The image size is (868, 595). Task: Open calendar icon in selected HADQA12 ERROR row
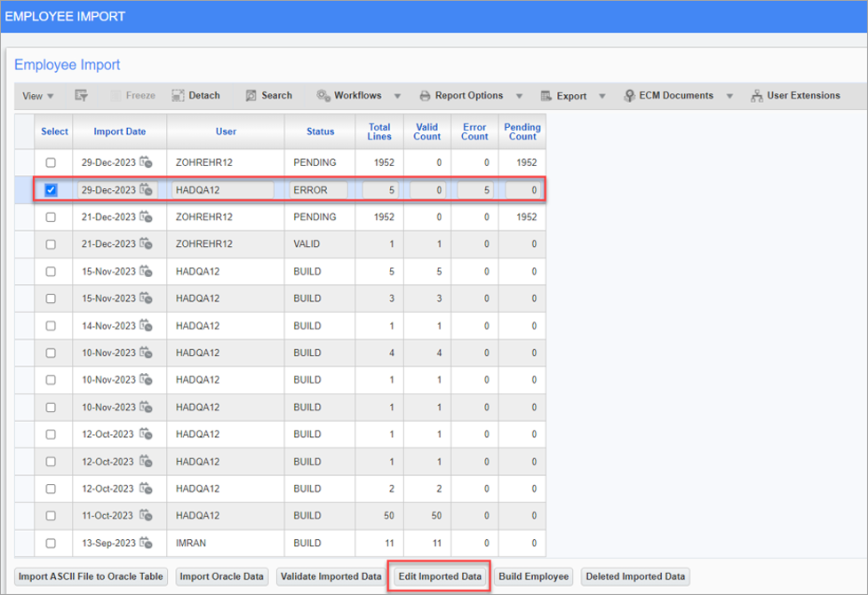146,190
